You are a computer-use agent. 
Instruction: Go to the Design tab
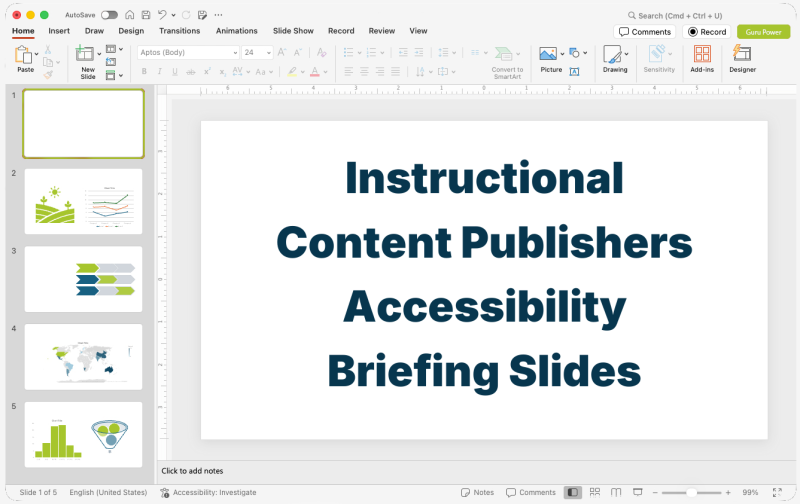131,31
